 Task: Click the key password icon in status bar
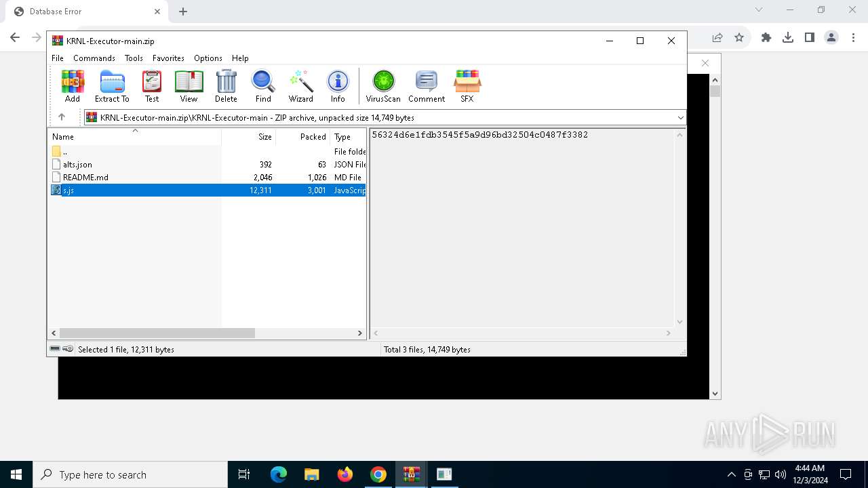pyautogui.click(x=68, y=348)
